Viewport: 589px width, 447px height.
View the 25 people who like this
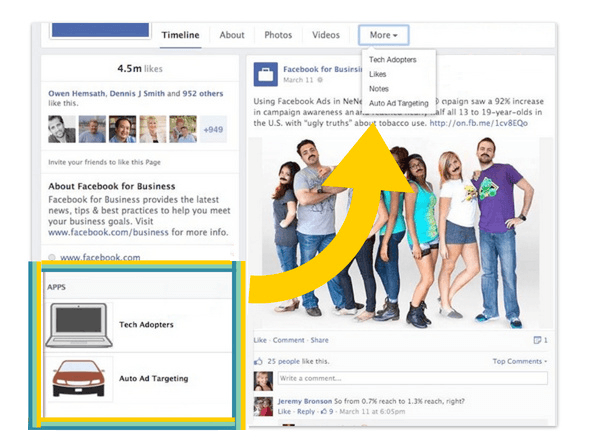click(283, 361)
